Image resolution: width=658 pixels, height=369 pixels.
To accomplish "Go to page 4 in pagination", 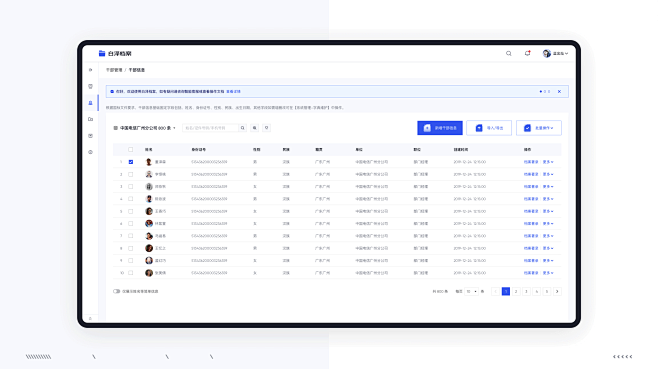I will [536, 291].
